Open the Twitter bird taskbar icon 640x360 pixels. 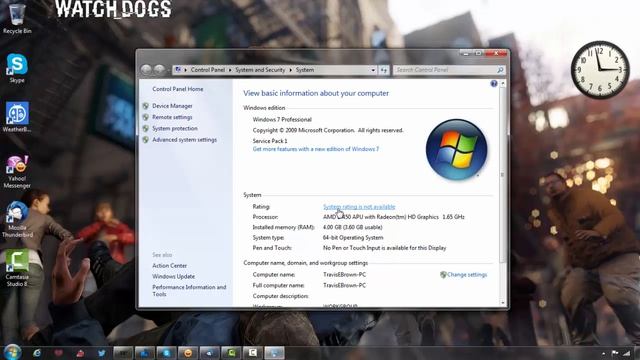pyautogui.click(x=101, y=353)
